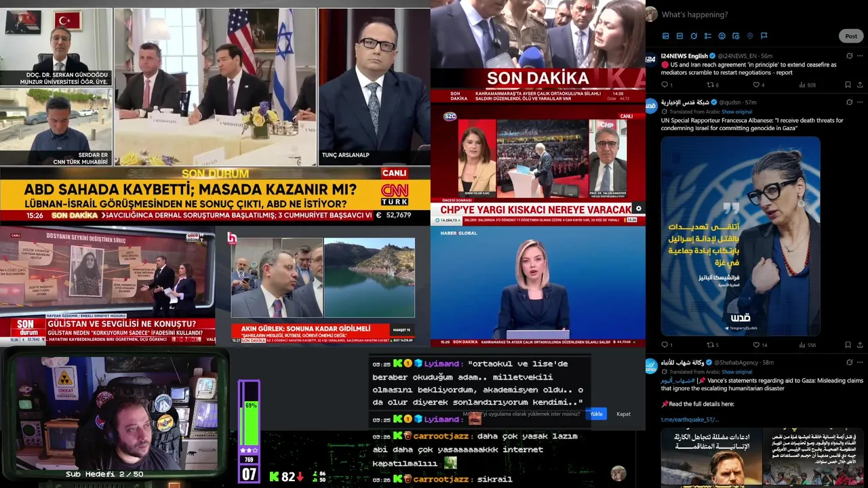Viewport: 868px width, 488px height.
Task: Schedule the post with calendar icon
Action: (736, 36)
